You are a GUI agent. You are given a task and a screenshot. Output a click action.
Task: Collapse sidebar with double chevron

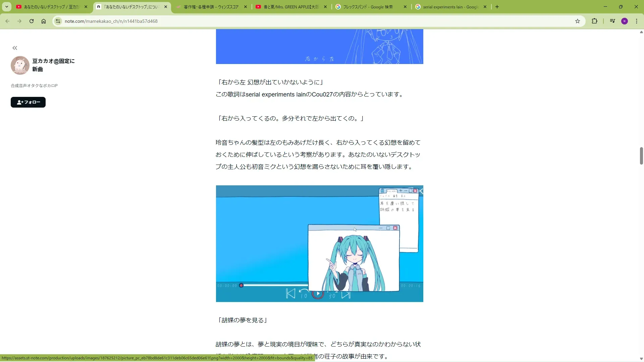(x=15, y=48)
